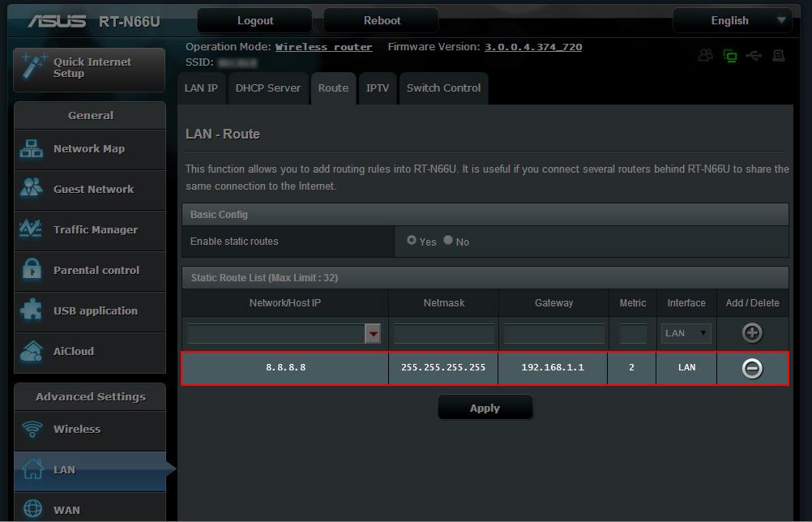812x522 pixels.
Task: Click the Apply button
Action: coord(485,408)
